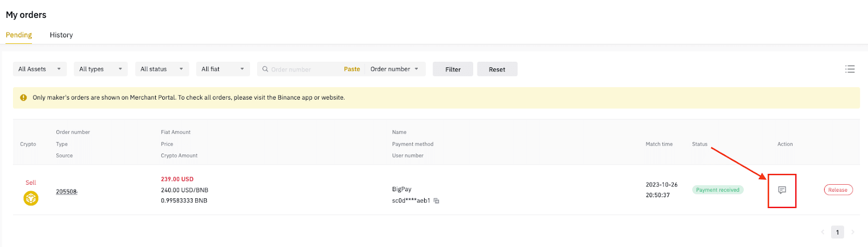Open the order chat message icon

coord(782,190)
